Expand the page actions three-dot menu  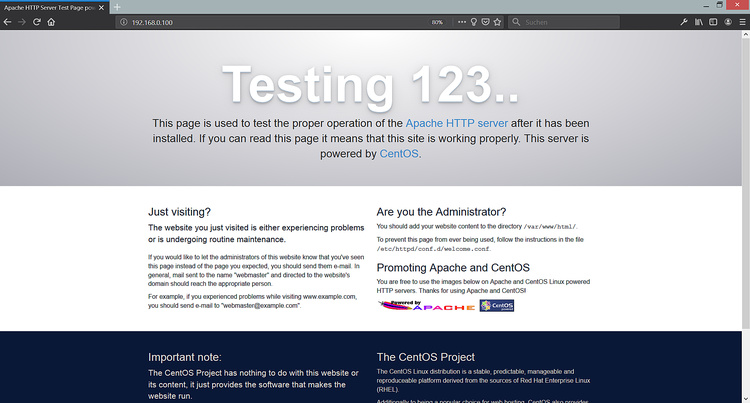point(462,21)
